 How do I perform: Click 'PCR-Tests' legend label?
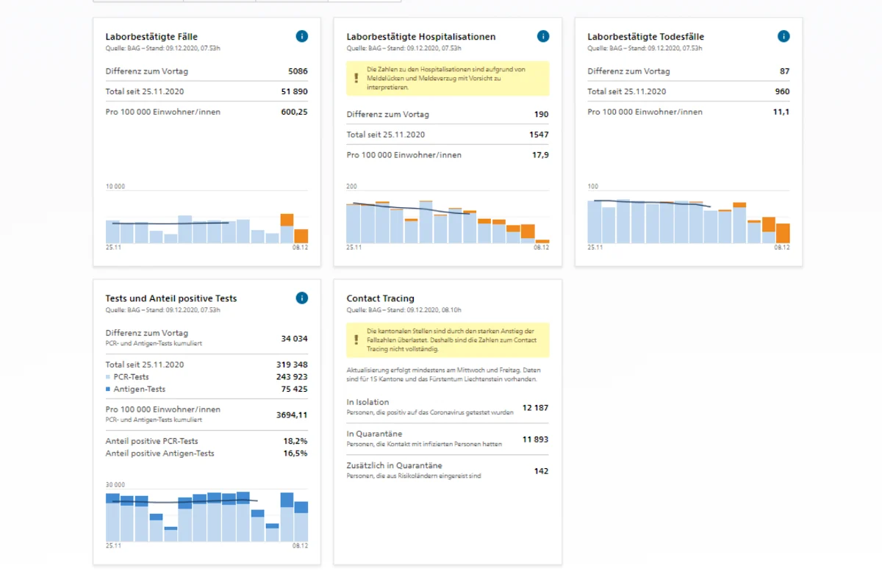[131, 376]
